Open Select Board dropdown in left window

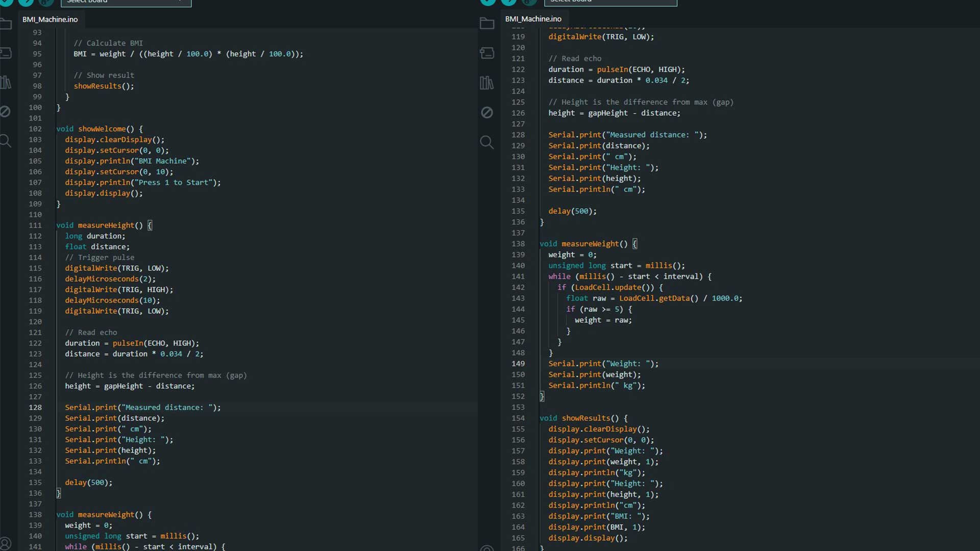pos(126,3)
